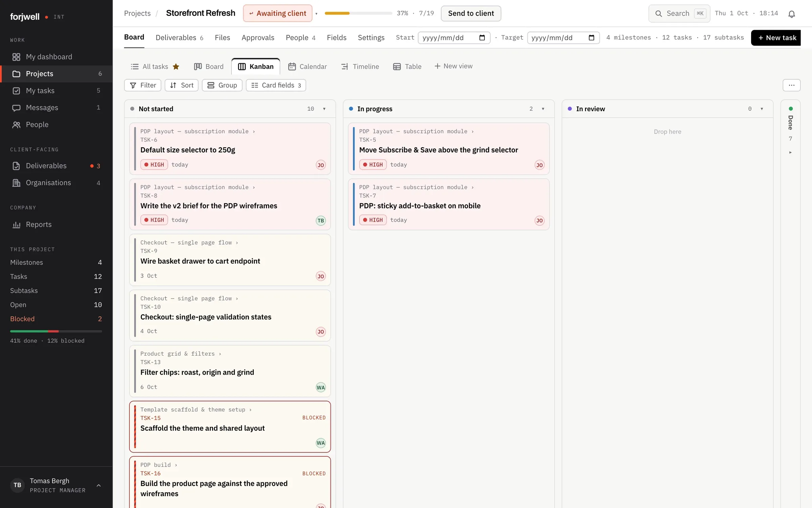
Task: Click the Filter button
Action: click(x=143, y=85)
